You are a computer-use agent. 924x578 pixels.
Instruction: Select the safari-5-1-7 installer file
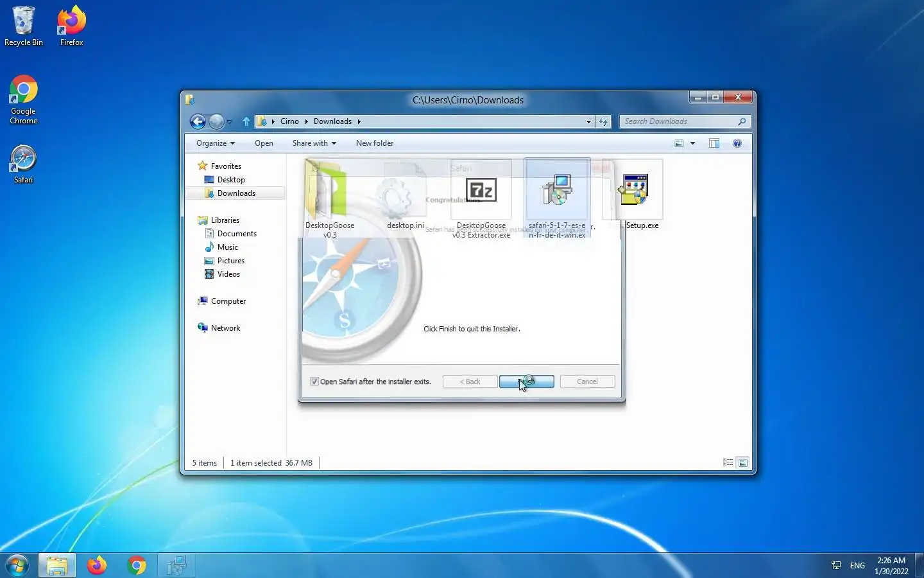[x=557, y=199]
